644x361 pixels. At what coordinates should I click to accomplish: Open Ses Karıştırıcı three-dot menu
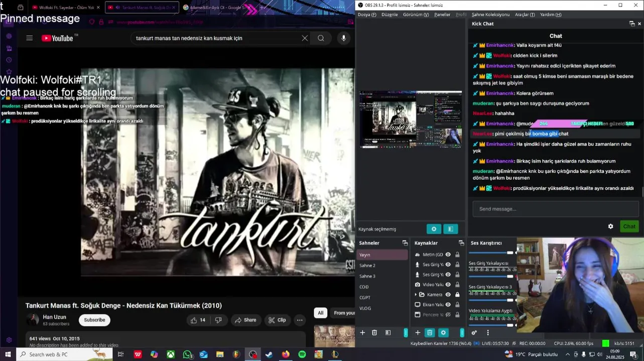coord(487,332)
